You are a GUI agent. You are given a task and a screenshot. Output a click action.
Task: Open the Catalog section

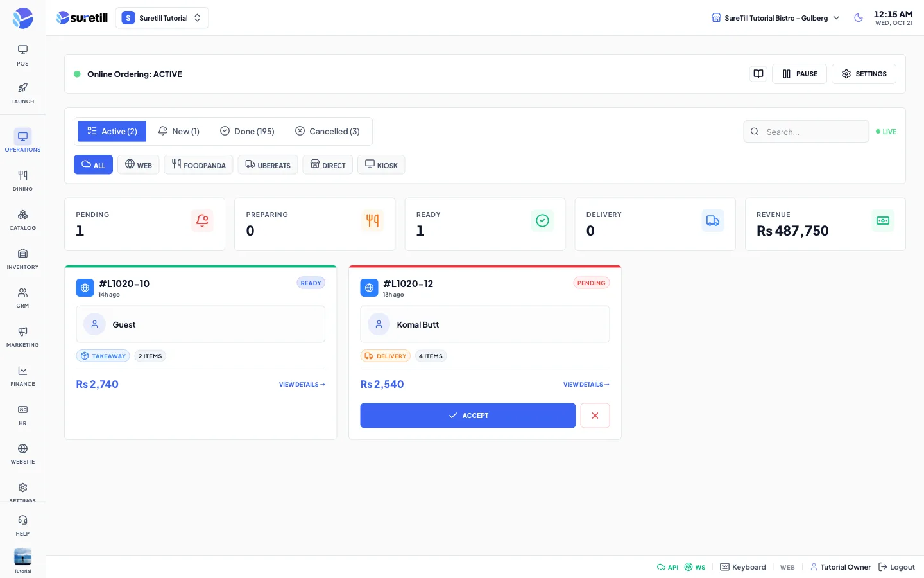click(22, 220)
